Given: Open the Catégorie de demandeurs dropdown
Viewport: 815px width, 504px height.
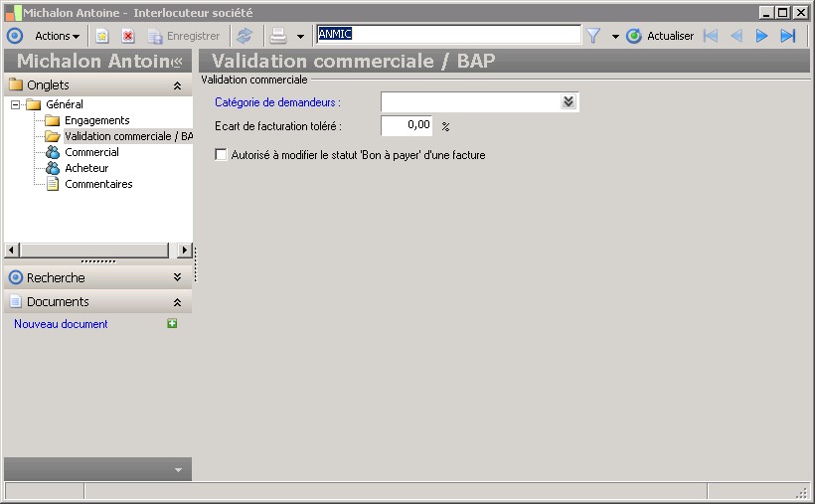Looking at the screenshot, I should click(569, 101).
